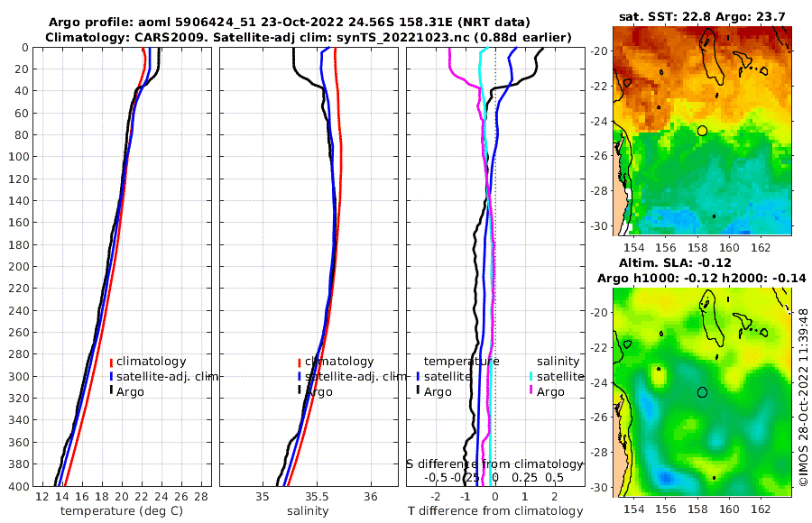Click the 'climatology' legend text in the salinity panel
The image size is (812, 523).
[339, 362]
